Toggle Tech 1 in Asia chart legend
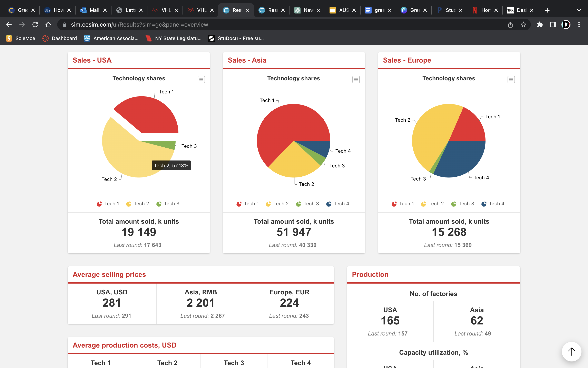Screen dimensions: 588x368 [x=248, y=204]
